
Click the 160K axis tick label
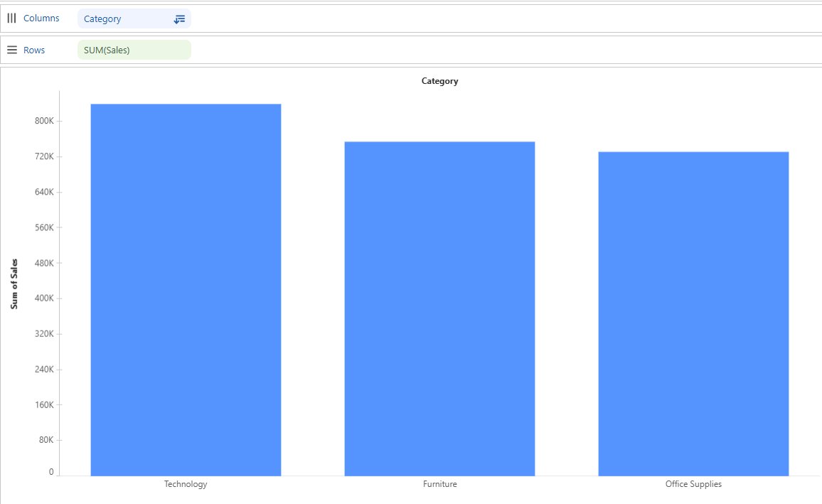pyautogui.click(x=45, y=405)
